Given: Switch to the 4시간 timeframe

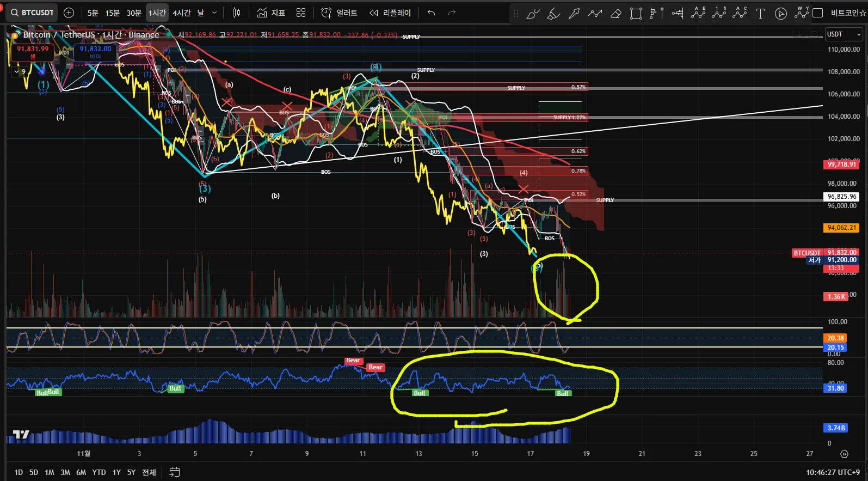Looking at the screenshot, I should (181, 13).
